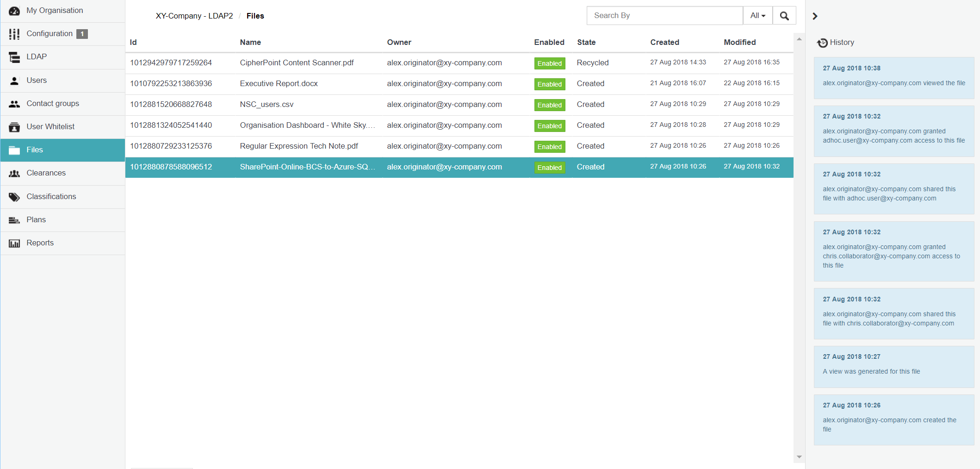980x469 pixels.
Task: Click the Configuration sliders icon
Action: [14, 34]
